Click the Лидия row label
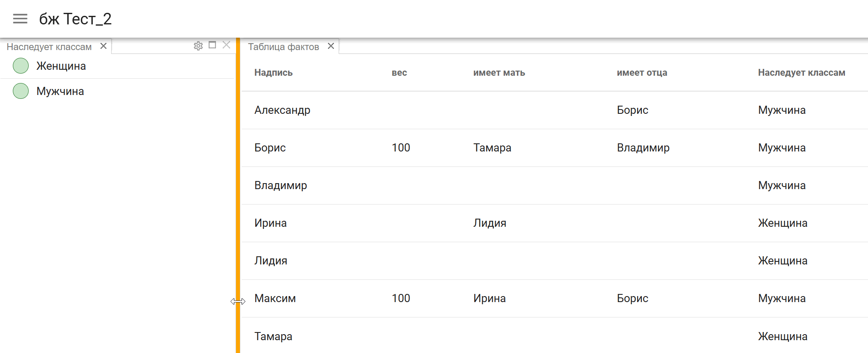Screen dimensions: 868x353 [271, 261]
